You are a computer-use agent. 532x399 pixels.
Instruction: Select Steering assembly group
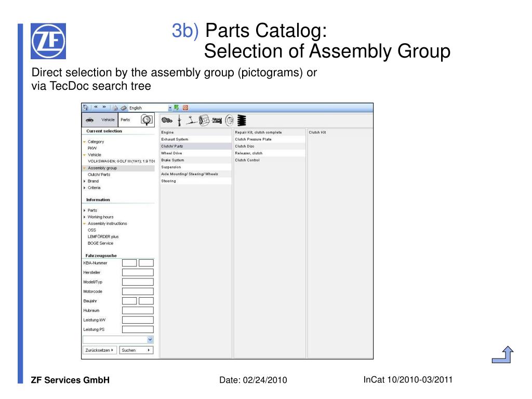coord(196,181)
